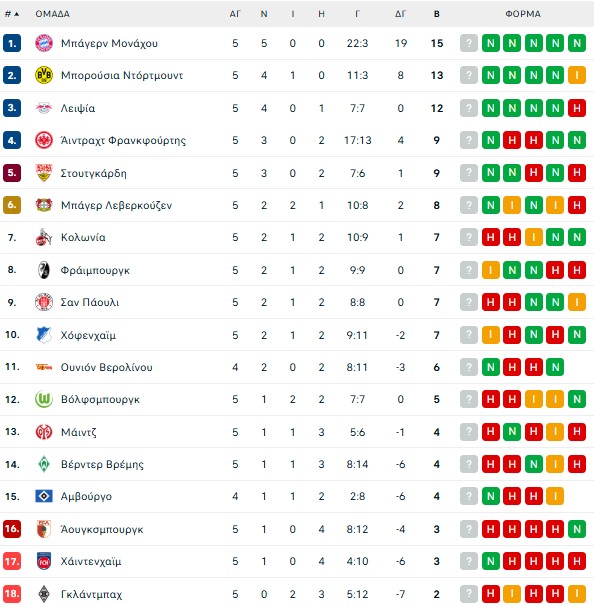The height and width of the screenshot is (607, 594).
Task: Click the Freiburg black-and-white crest
Action: pyautogui.click(x=44, y=270)
